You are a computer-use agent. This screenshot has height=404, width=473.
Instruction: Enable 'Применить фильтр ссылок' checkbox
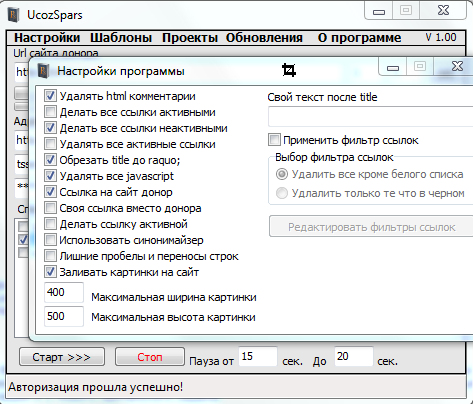274,140
